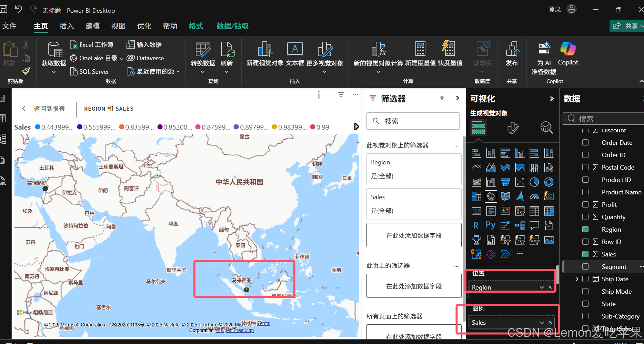Tick the Product Name field checkbox
Screen dimensions: 644x344
tap(585, 192)
